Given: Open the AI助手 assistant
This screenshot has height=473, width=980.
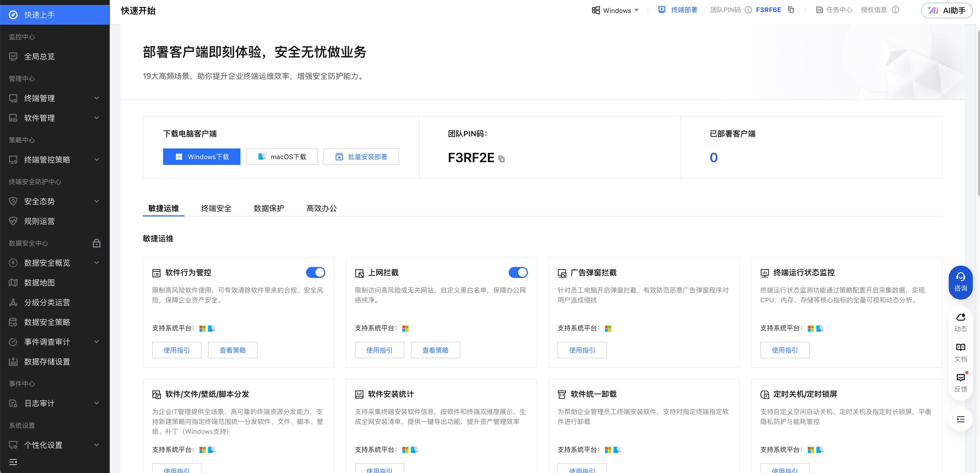Looking at the screenshot, I should point(947,10).
